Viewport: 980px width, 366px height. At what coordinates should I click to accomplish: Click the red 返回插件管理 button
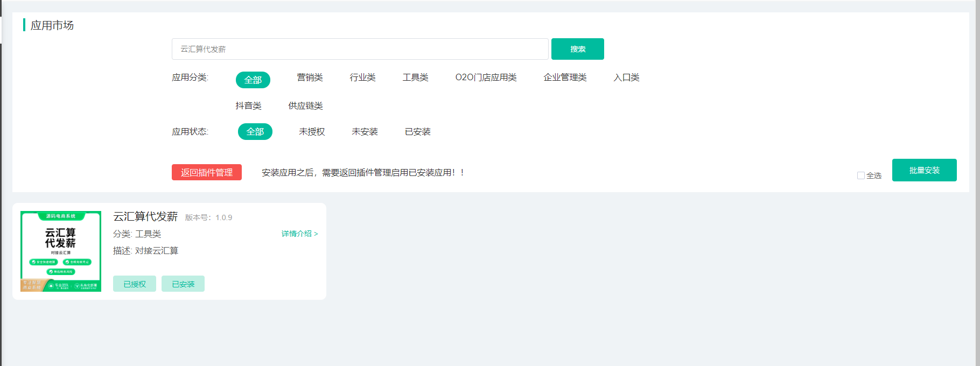(207, 172)
